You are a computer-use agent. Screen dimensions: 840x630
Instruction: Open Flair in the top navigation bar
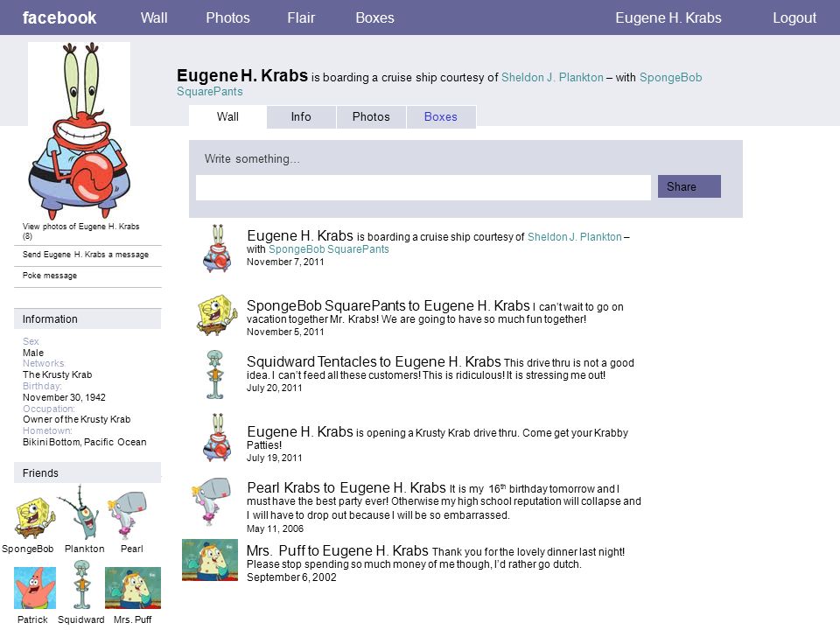[x=301, y=17]
